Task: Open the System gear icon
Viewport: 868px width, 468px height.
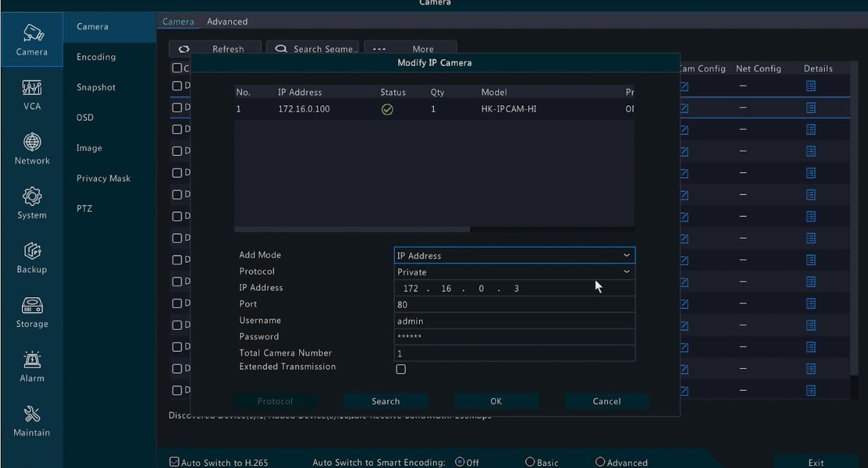Action: click(31, 196)
